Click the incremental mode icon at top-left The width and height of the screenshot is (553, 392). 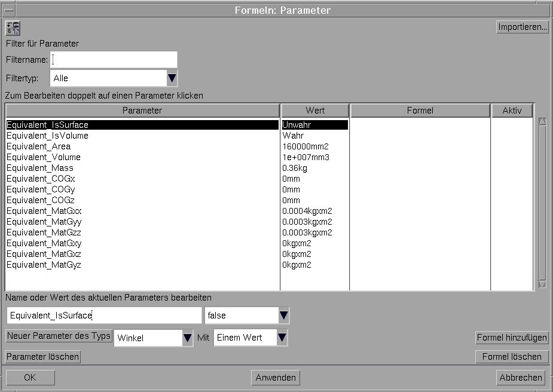13,28
